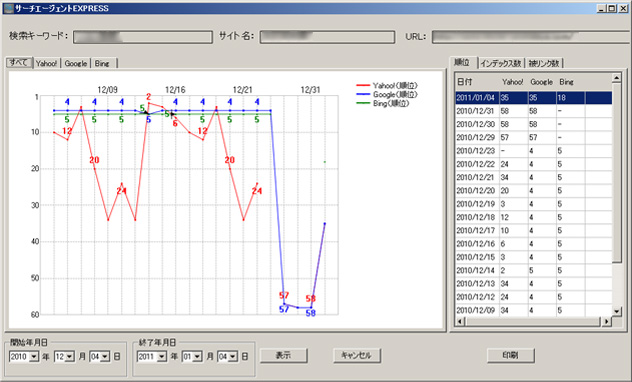
Task: Select the 2010/12/31 row
Action: (x=534, y=111)
